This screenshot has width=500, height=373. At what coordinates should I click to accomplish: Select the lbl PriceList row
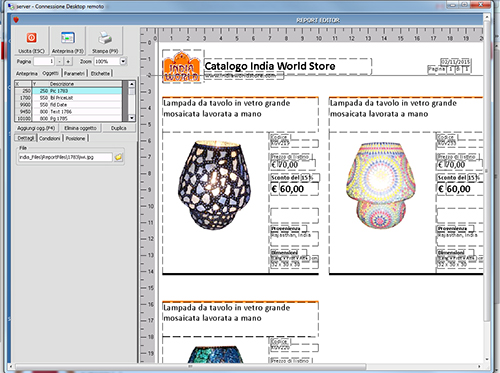click(68, 98)
